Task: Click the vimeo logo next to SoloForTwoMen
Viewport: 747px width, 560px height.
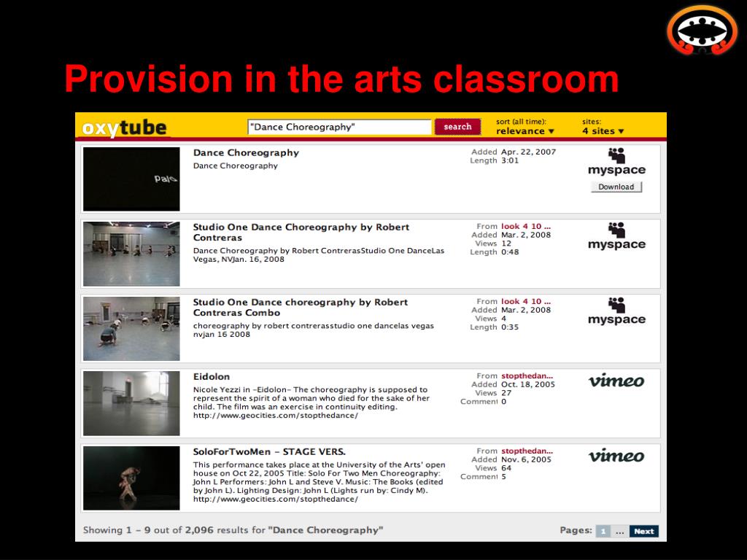Action: 616,455
